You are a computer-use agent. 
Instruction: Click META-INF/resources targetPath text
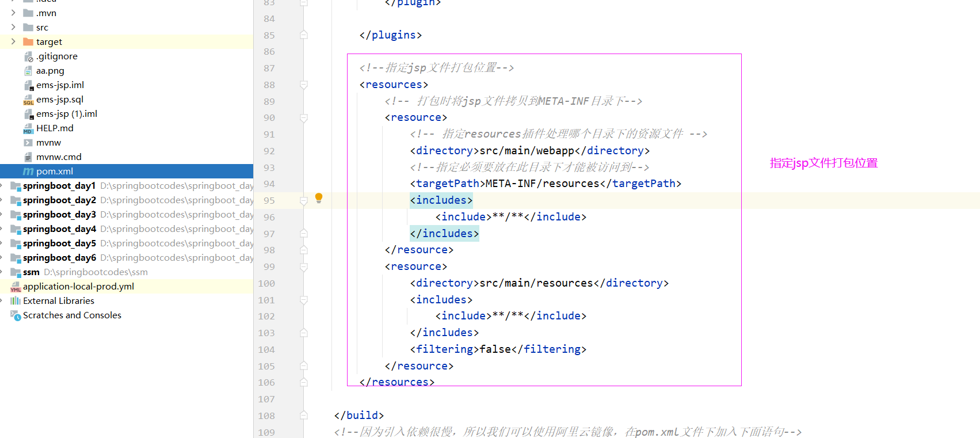point(543,184)
